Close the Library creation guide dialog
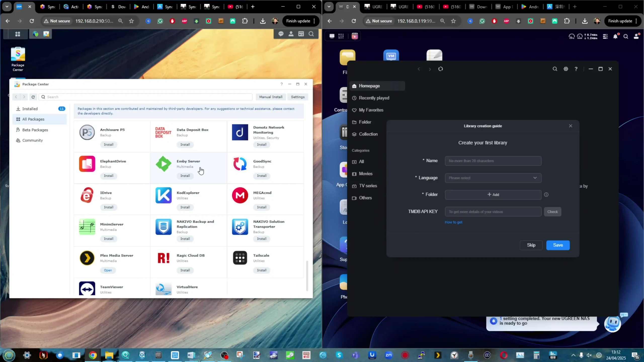This screenshot has height=362, width=644. pyautogui.click(x=571, y=126)
